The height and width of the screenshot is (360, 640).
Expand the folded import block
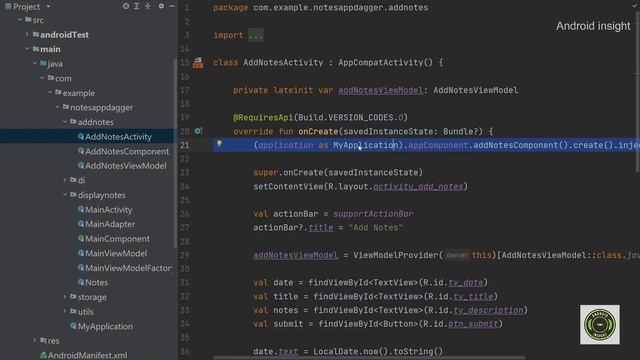[256, 35]
